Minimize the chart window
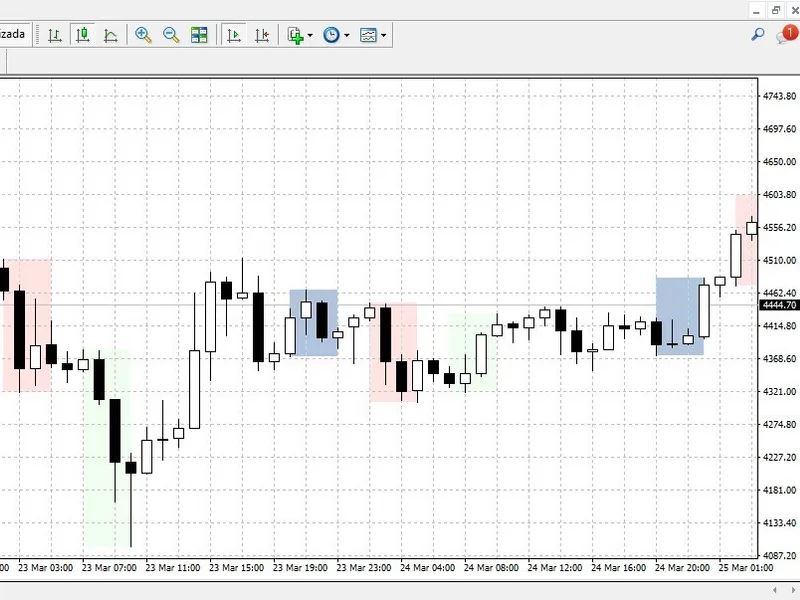 pyautogui.click(x=756, y=11)
